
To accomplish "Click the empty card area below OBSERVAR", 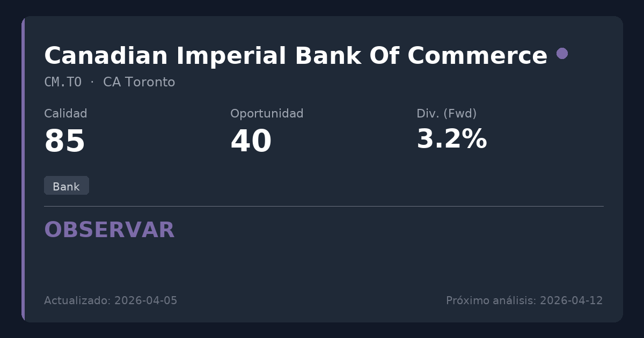I will tap(322, 266).
